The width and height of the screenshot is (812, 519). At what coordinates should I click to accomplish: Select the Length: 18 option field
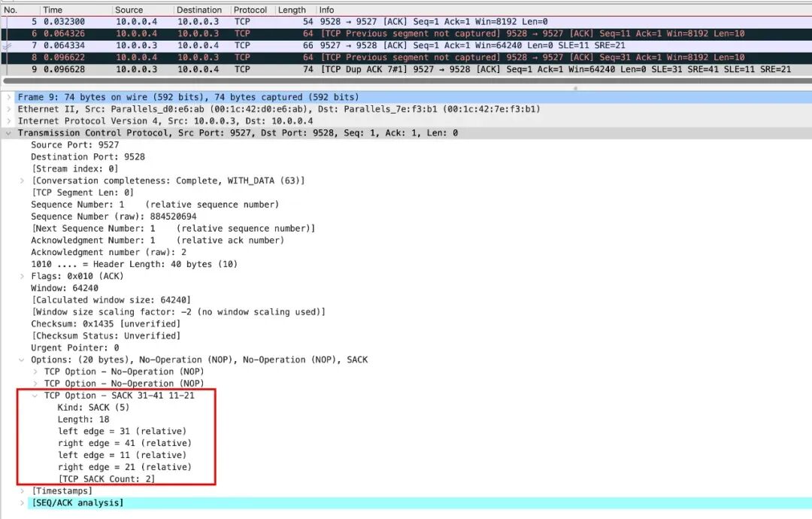pyautogui.click(x=83, y=420)
